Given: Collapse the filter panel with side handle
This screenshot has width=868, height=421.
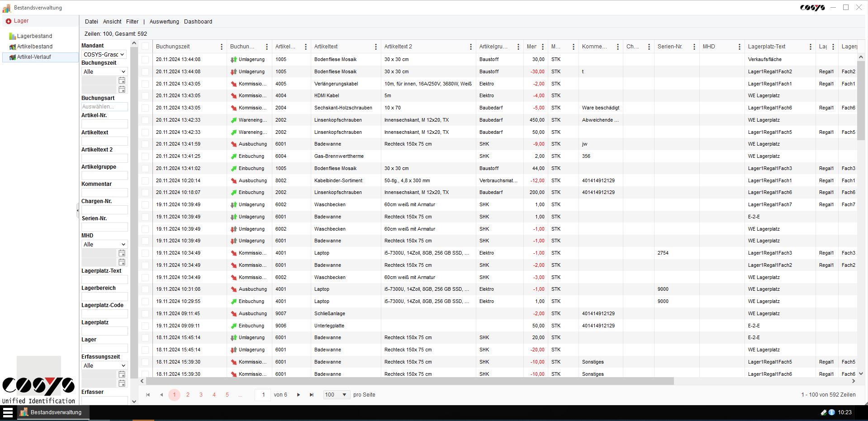Looking at the screenshot, I should tap(77, 210).
